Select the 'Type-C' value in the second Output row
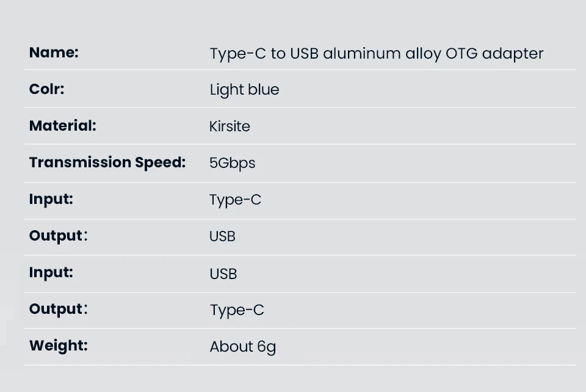 click(x=237, y=310)
